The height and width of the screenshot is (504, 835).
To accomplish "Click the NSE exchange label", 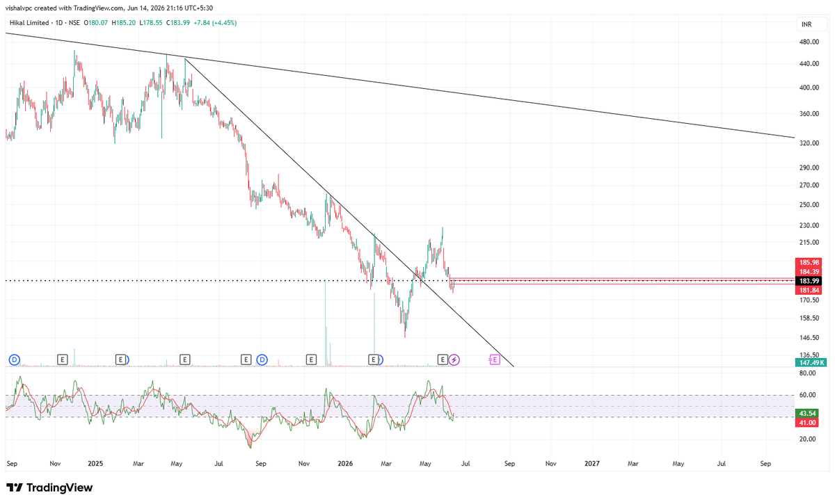I will coord(74,23).
